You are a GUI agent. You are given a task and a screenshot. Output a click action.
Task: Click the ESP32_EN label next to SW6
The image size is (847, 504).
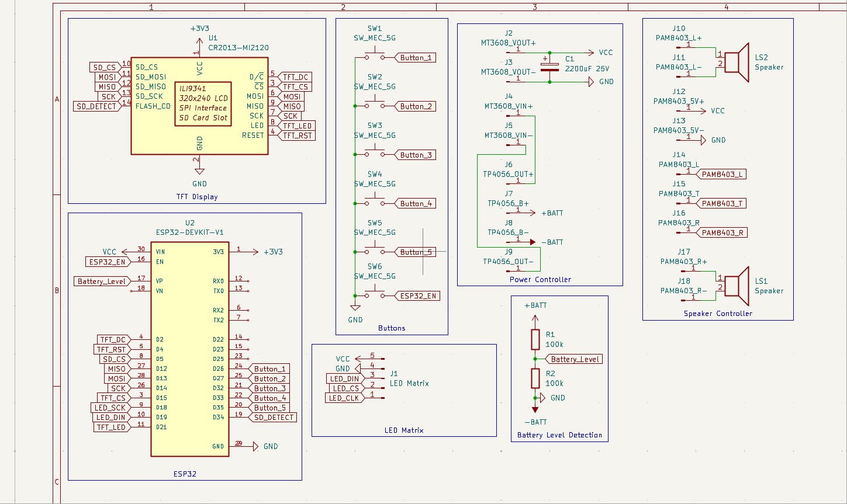click(x=417, y=296)
